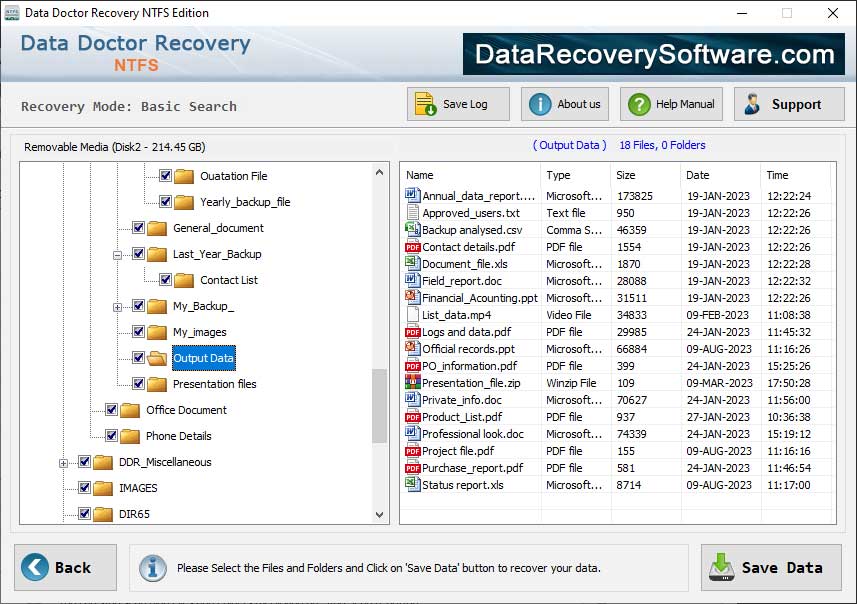Click the Support person icon

pyautogui.click(x=753, y=103)
